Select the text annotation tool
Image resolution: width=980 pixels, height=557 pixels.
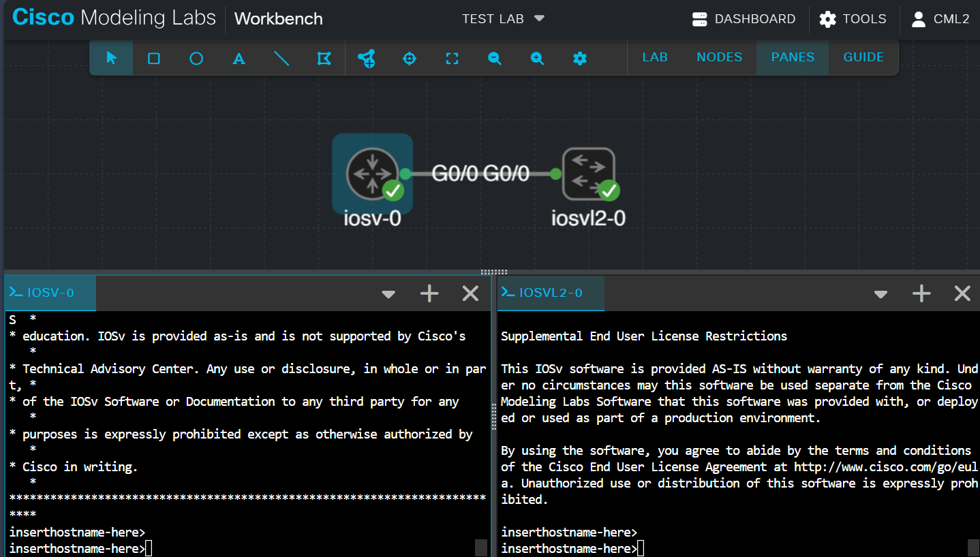[x=239, y=59]
